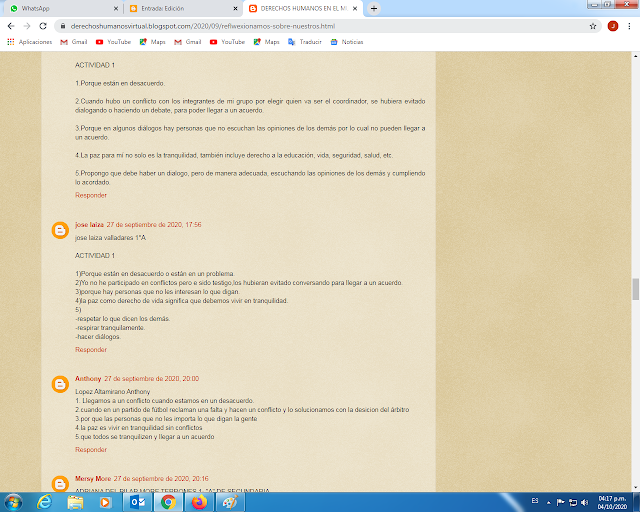Image resolution: width=640 pixels, height=512 pixels.
Task: Open Chrome three-dot menu
Action: (629, 26)
